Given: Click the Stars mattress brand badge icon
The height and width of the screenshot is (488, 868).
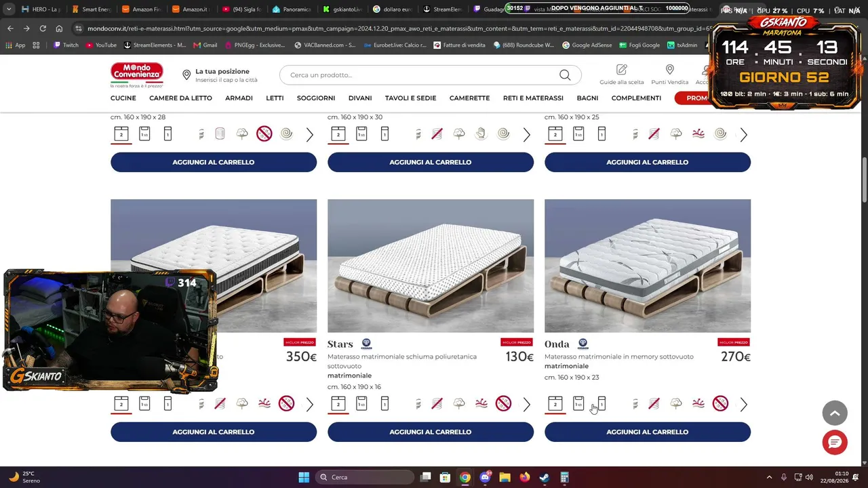Looking at the screenshot, I should (x=366, y=344).
